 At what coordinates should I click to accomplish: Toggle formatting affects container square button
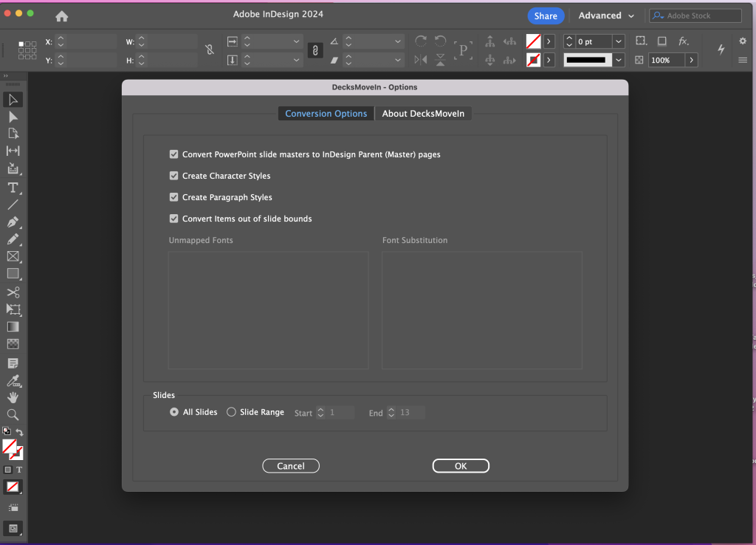coord(7,470)
